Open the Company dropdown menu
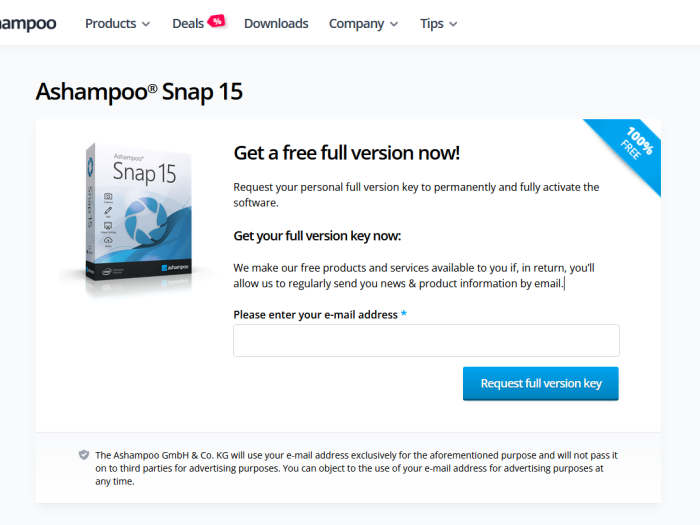The width and height of the screenshot is (700, 525). click(363, 24)
